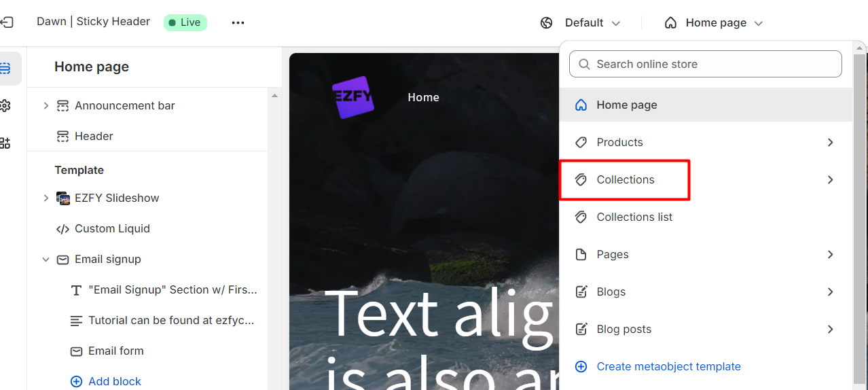The image size is (868, 390).
Task: Select Collections list in the template menu
Action: (x=706, y=217)
